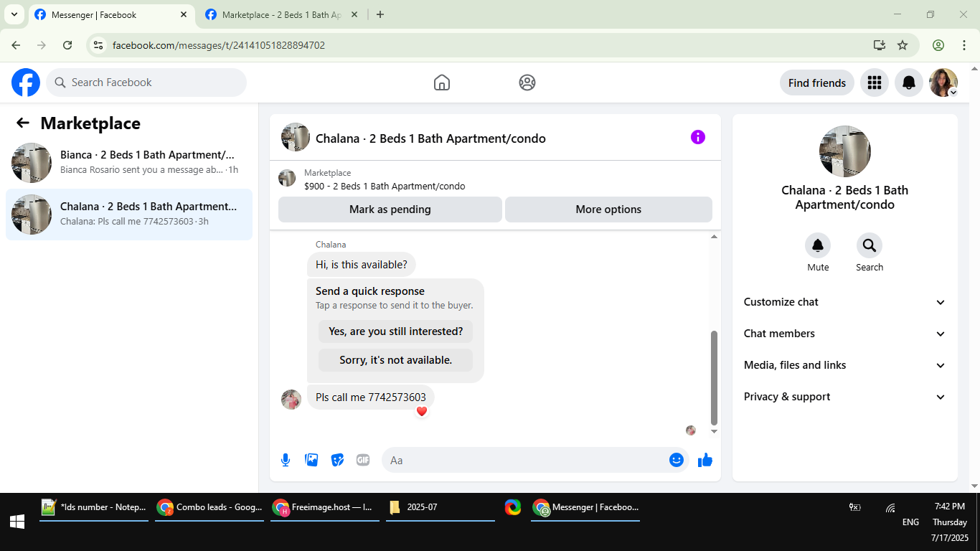Click the clock showing 7:42 PM

click(950, 507)
